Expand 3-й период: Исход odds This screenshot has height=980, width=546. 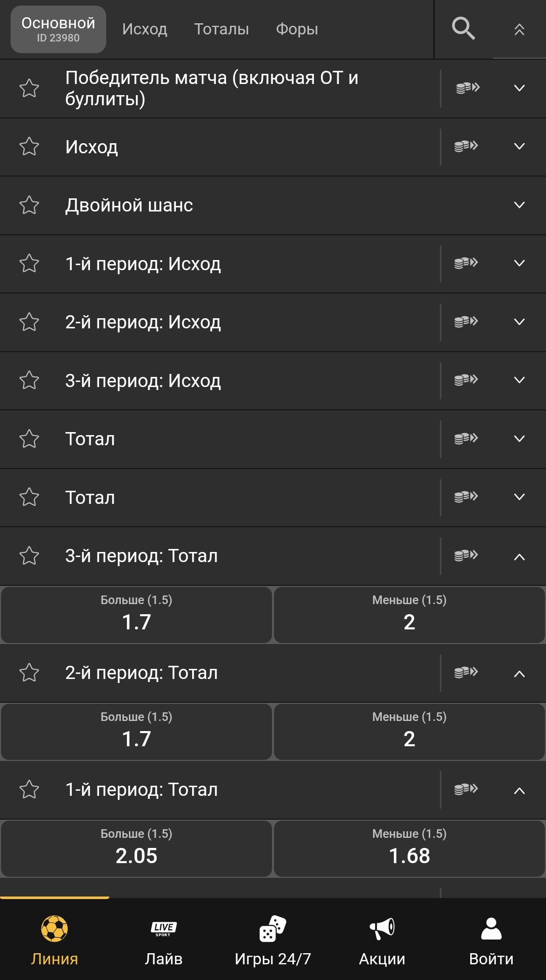519,380
